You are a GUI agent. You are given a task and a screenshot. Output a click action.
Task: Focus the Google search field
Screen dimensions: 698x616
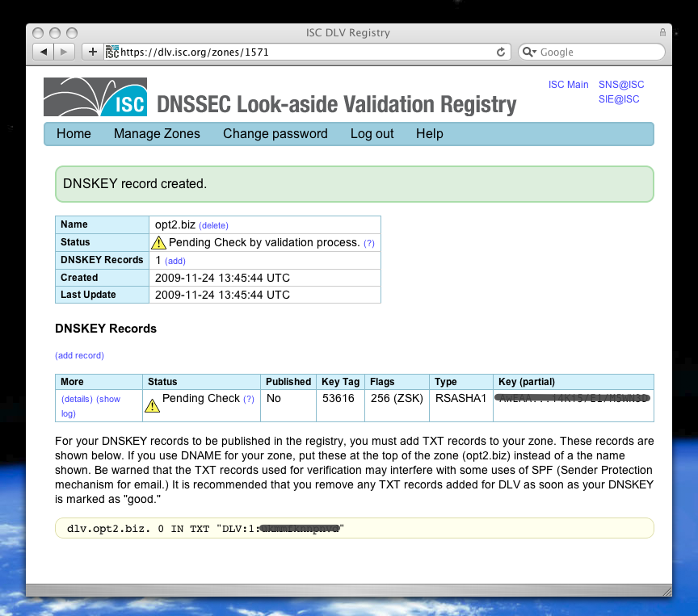[x=591, y=52]
